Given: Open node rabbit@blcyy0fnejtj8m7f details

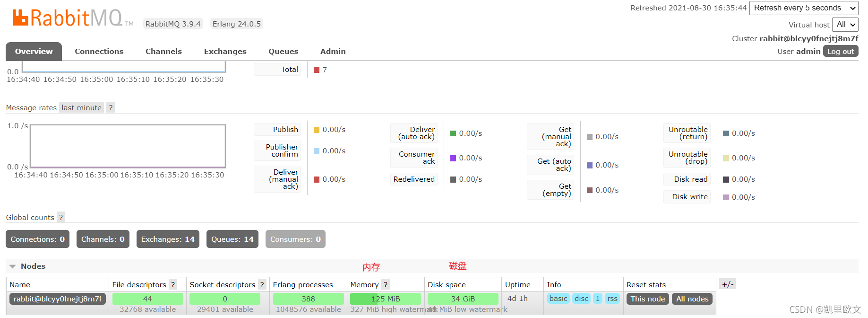Looking at the screenshot, I should [x=58, y=299].
